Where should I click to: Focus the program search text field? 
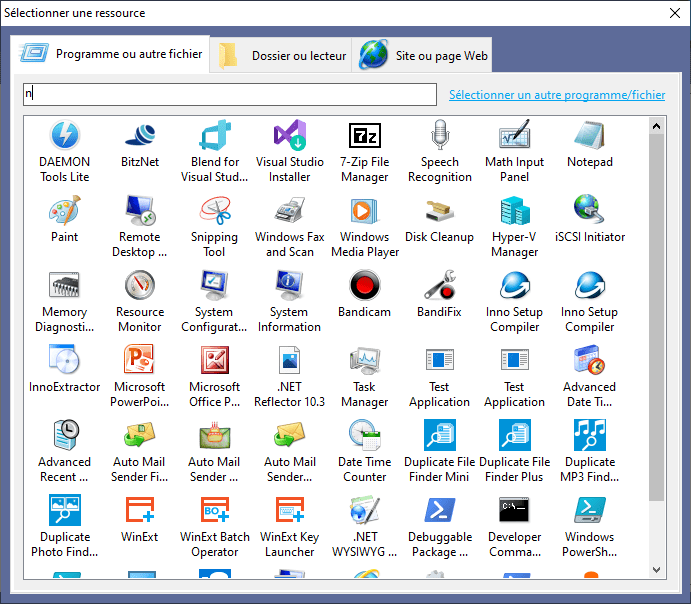230,94
